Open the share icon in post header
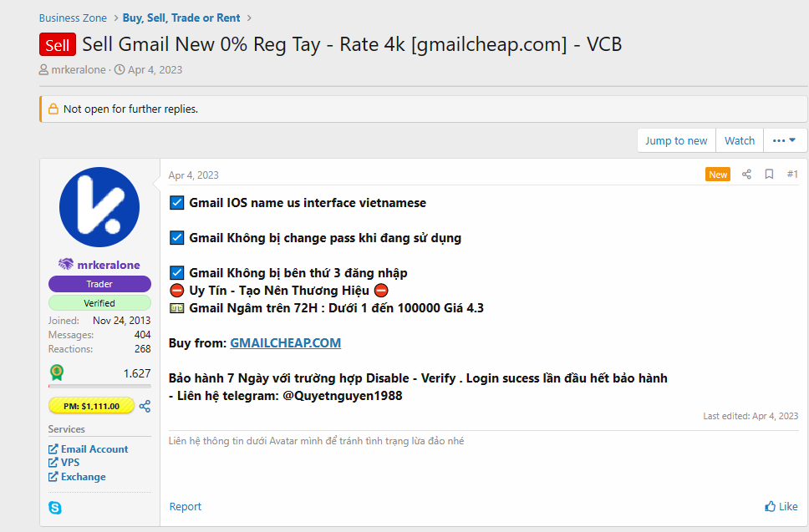 (x=746, y=175)
